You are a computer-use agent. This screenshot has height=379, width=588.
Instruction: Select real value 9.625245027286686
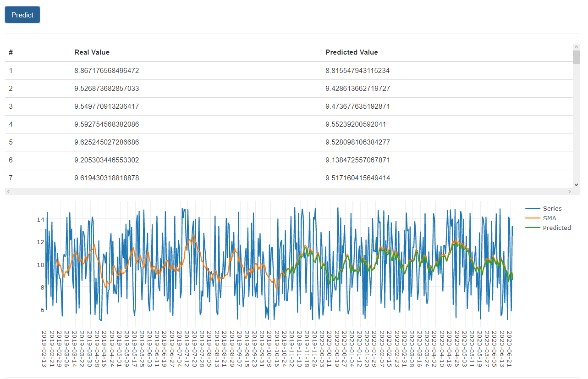107,142
